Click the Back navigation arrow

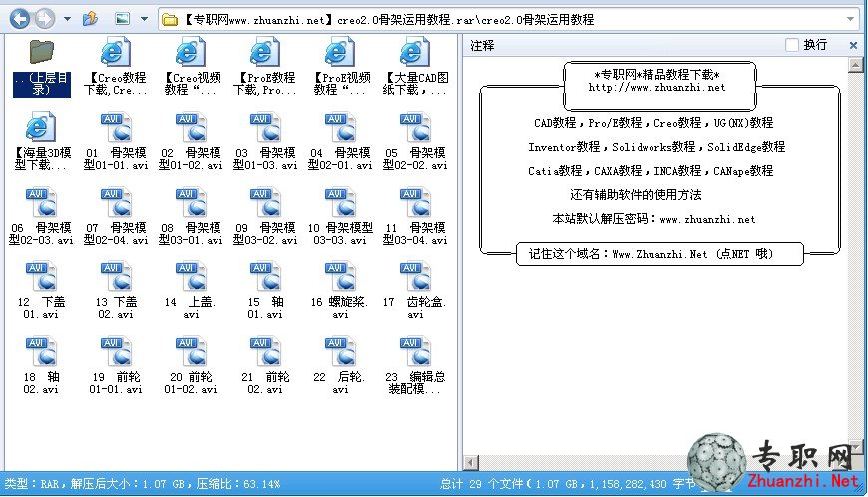(20, 19)
